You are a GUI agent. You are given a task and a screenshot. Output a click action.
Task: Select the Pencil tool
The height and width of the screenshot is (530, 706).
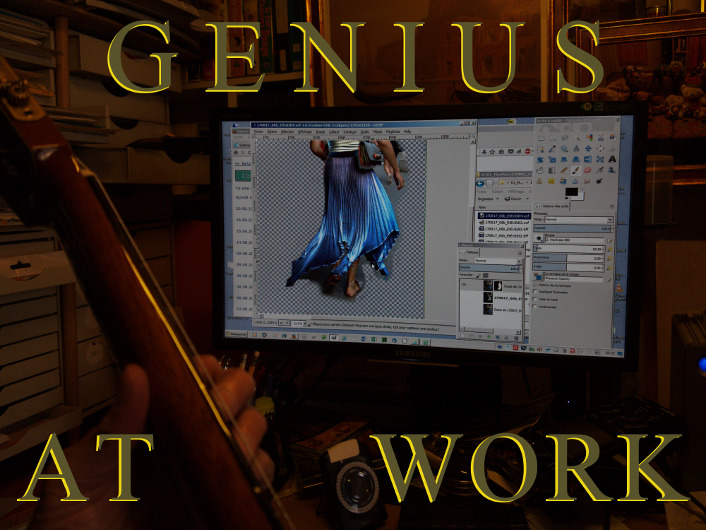tap(565, 170)
